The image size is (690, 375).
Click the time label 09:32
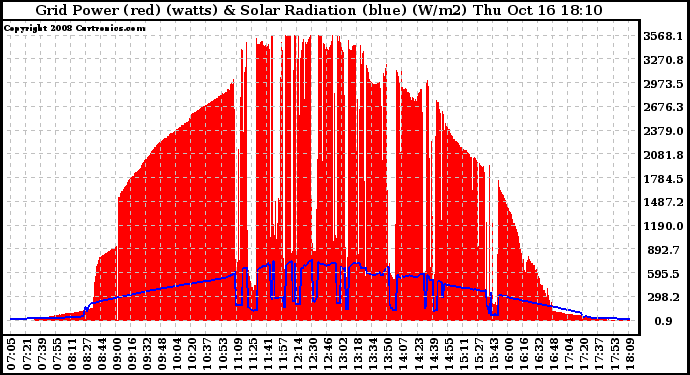[x=147, y=354]
